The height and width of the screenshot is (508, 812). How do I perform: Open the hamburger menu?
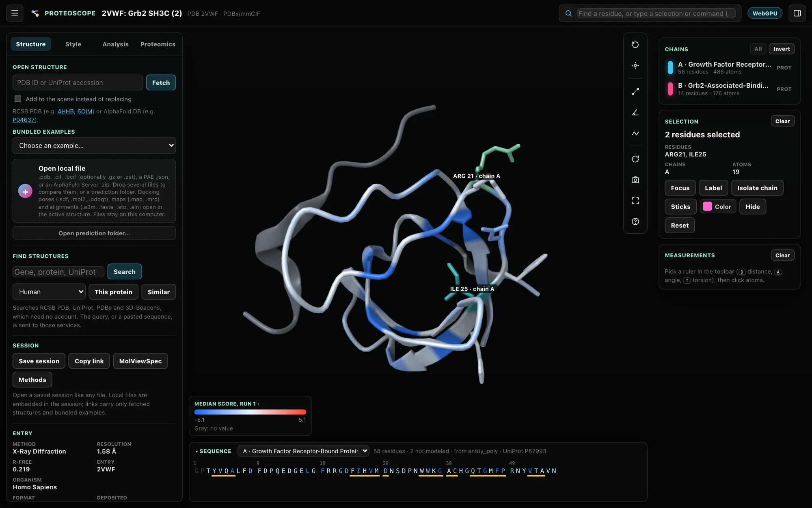[15, 13]
